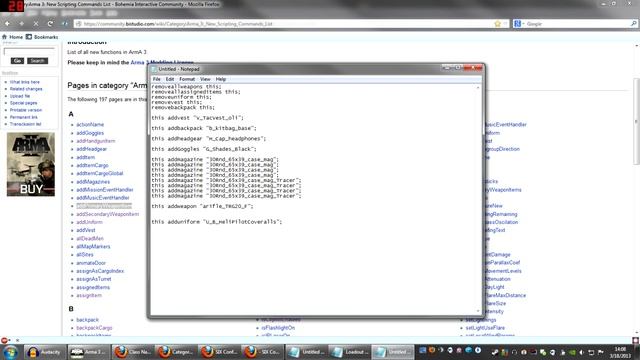Click the search magnifier in Google box
Screen dimensions: 640x360
(633, 24)
